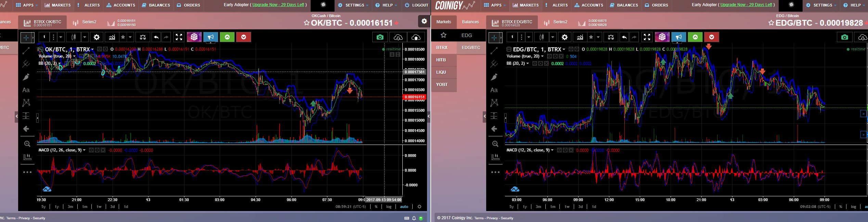
Task: Click purple cube icon in OK/BTC toolbar
Action: point(194,37)
